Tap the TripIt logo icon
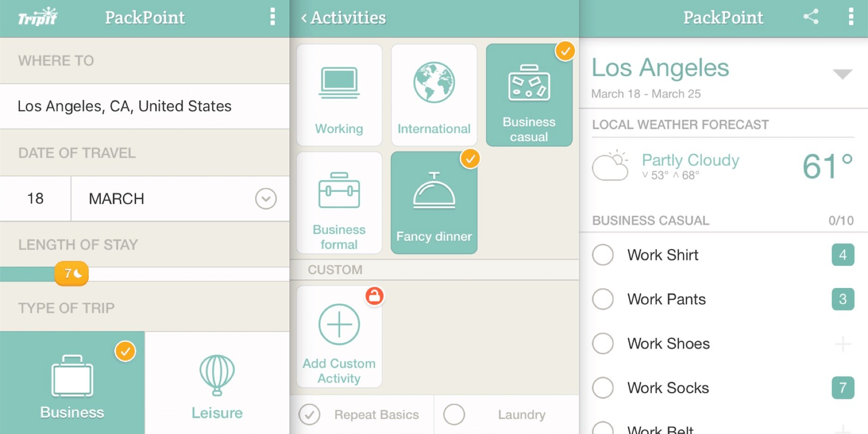 click(37, 17)
